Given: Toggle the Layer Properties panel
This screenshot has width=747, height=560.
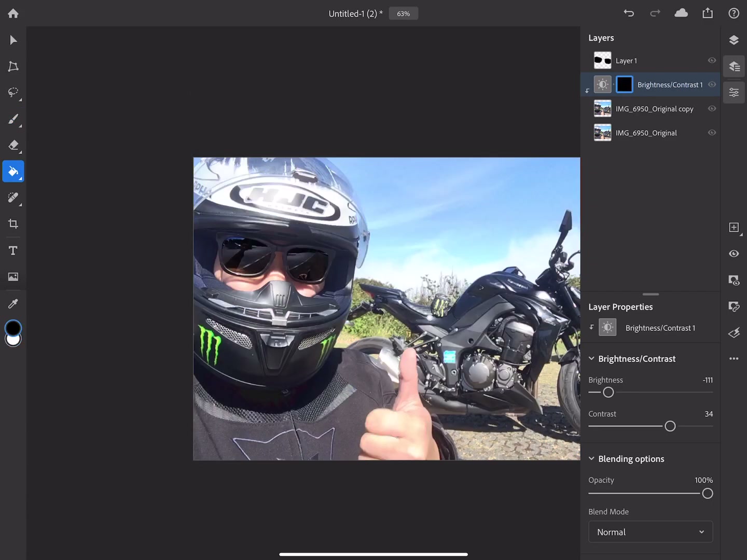Looking at the screenshot, I should tap(734, 93).
